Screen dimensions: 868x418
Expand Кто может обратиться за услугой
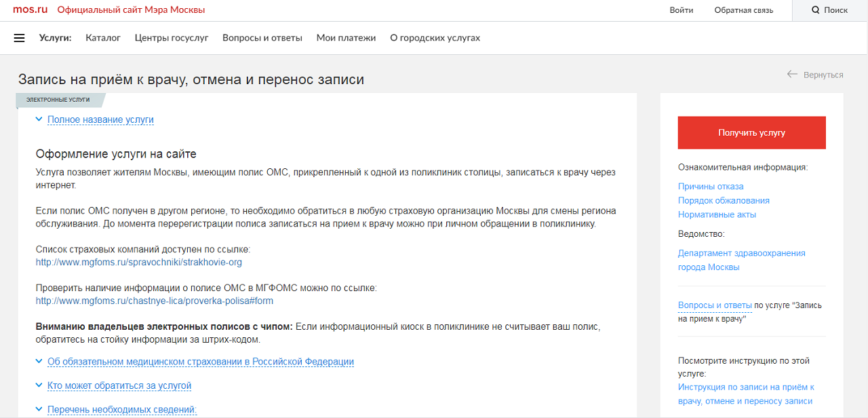[119, 385]
